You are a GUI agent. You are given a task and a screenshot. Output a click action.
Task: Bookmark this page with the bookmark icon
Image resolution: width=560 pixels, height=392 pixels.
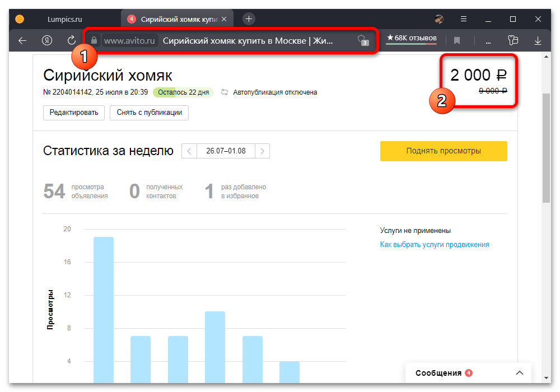tap(457, 40)
